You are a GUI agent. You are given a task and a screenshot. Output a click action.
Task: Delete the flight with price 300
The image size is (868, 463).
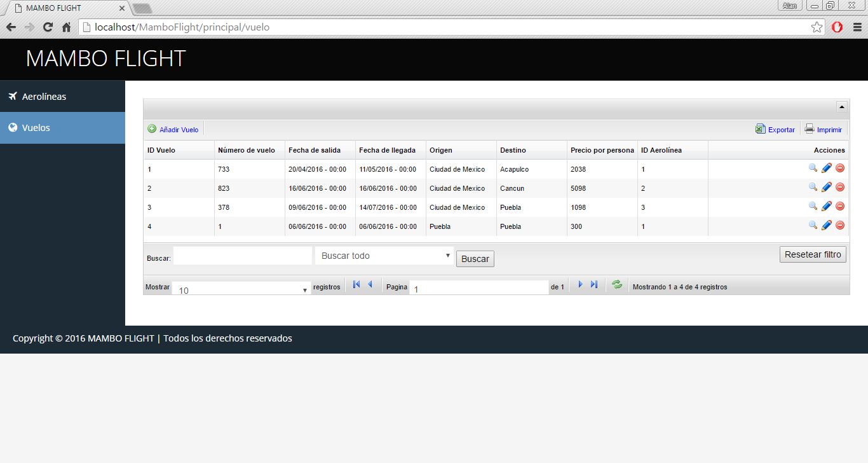pos(840,225)
